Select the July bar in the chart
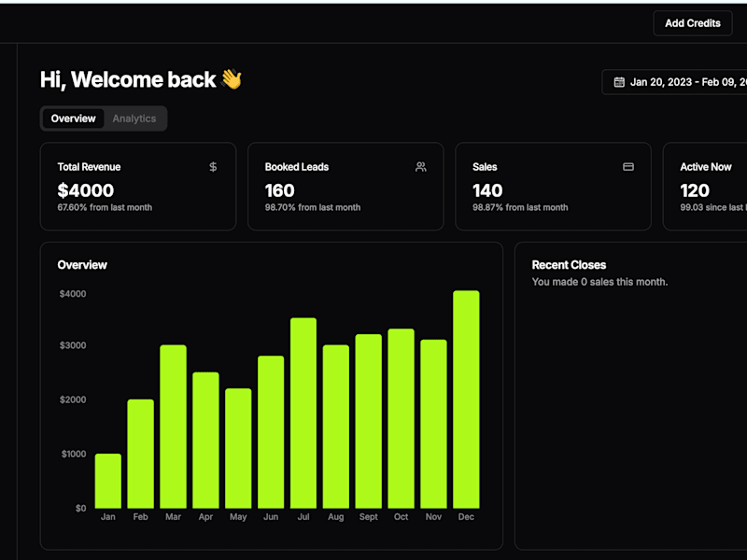 tap(303, 413)
